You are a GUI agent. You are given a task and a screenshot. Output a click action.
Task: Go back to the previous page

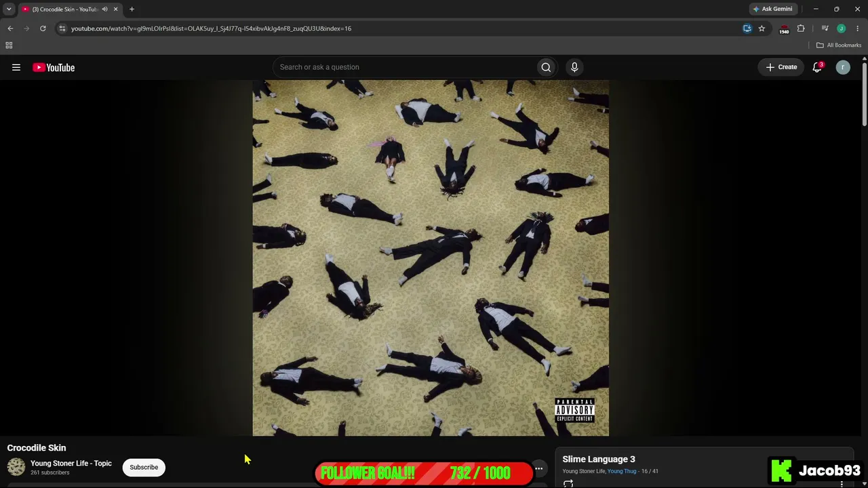10,28
